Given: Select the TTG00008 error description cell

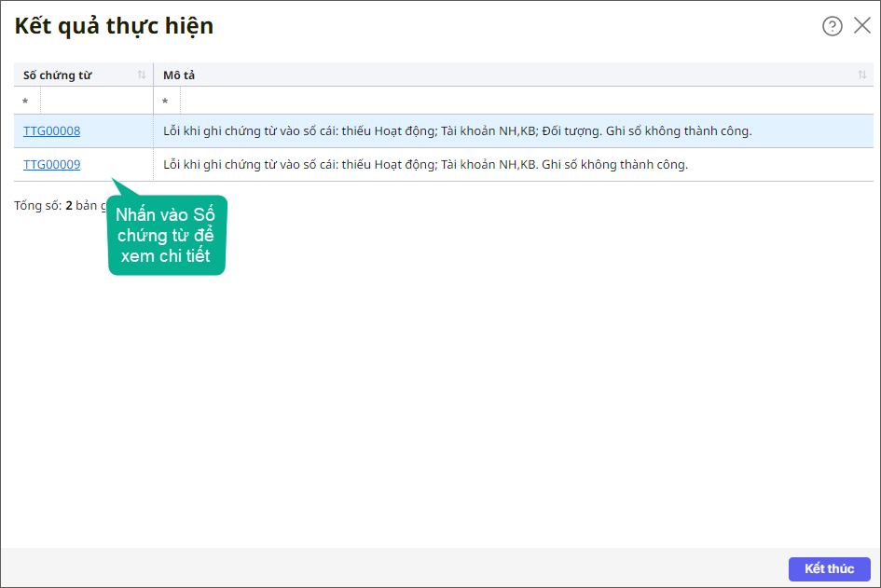Looking at the screenshot, I should [457, 131].
